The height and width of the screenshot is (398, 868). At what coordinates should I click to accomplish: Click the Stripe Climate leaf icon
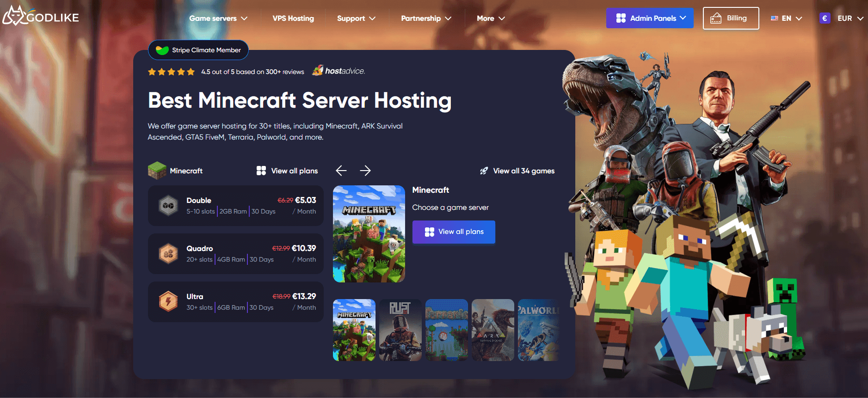(162, 50)
